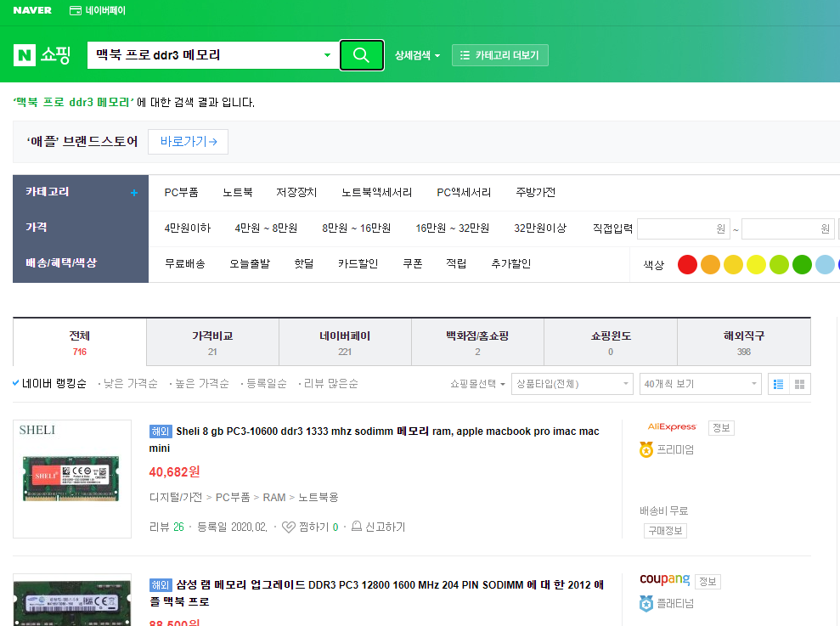Switch to grid view icon
Screen dimensions: 840x626
point(800,384)
